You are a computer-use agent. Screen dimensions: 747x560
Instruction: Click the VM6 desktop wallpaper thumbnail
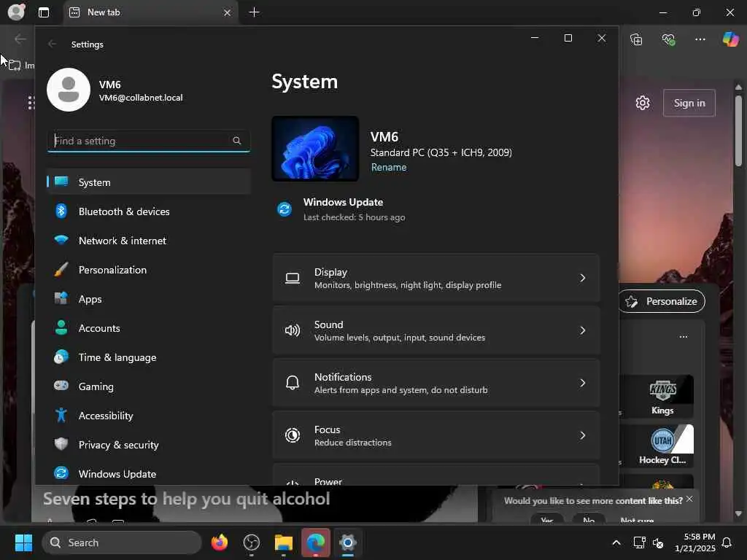pos(315,149)
